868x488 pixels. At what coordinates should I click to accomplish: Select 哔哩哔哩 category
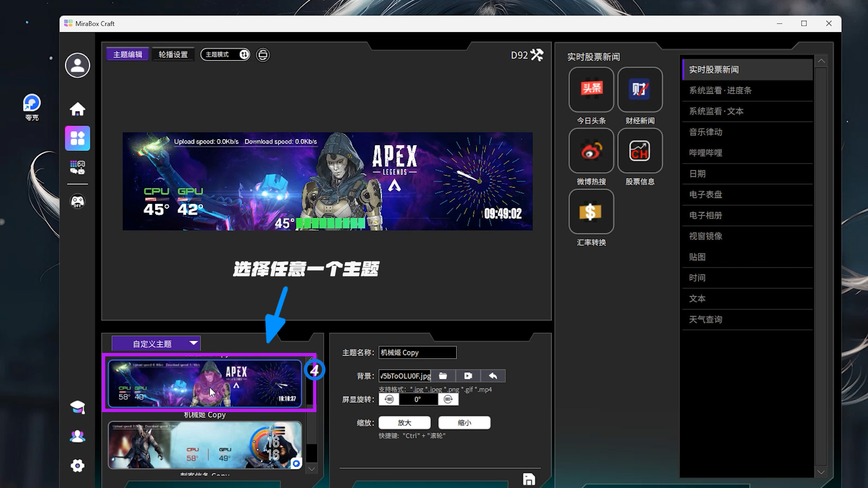point(748,153)
